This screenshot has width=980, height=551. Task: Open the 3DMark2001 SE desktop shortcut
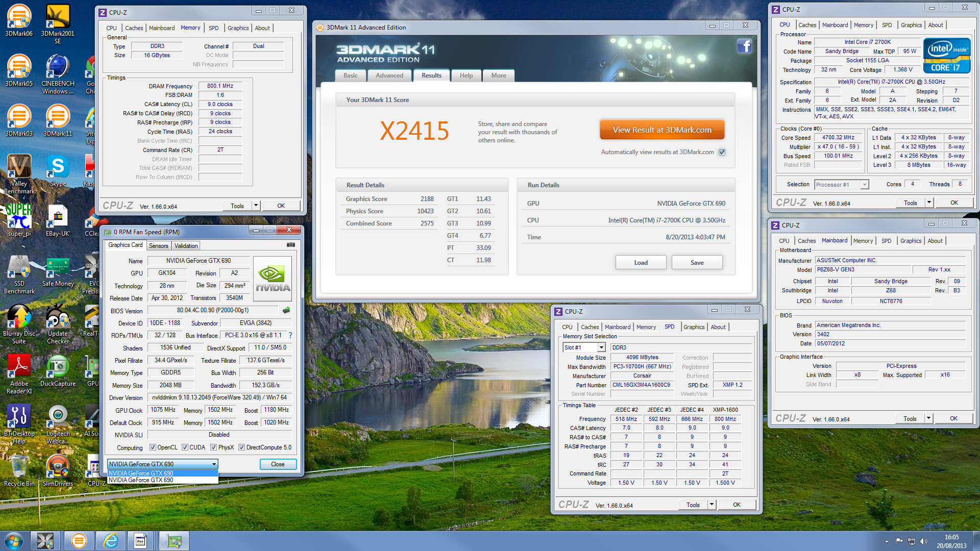pos(58,23)
